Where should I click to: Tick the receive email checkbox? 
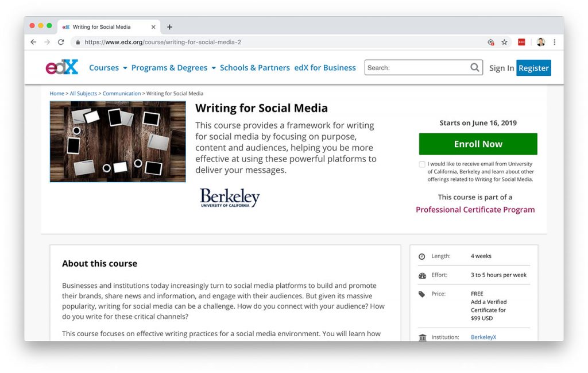point(422,164)
